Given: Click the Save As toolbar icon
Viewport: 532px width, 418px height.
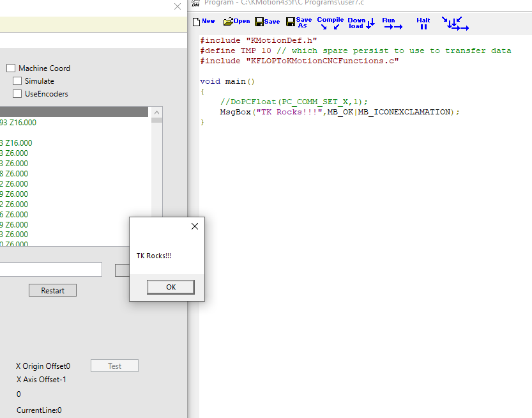Looking at the screenshot, I should pyautogui.click(x=299, y=22).
